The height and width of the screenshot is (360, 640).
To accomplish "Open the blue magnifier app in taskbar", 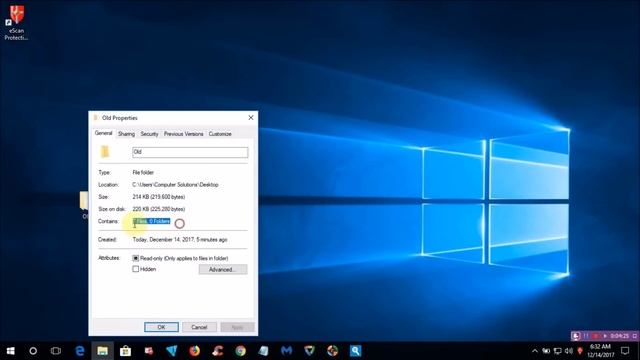I will (x=356, y=351).
